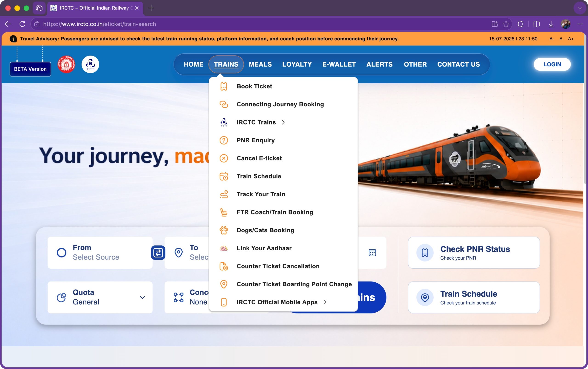The image size is (588, 369).
Task: Select Track Your Train menu entry
Action: [x=283, y=194]
